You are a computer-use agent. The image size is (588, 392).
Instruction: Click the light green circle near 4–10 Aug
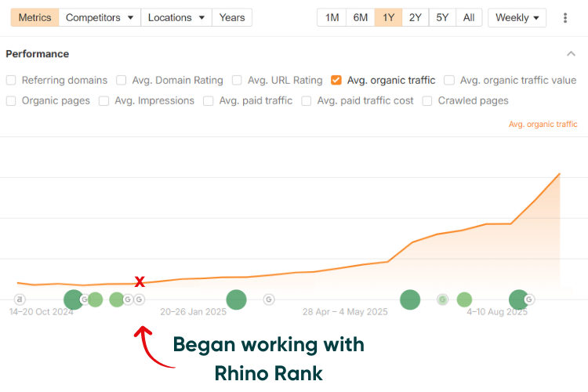tap(464, 299)
